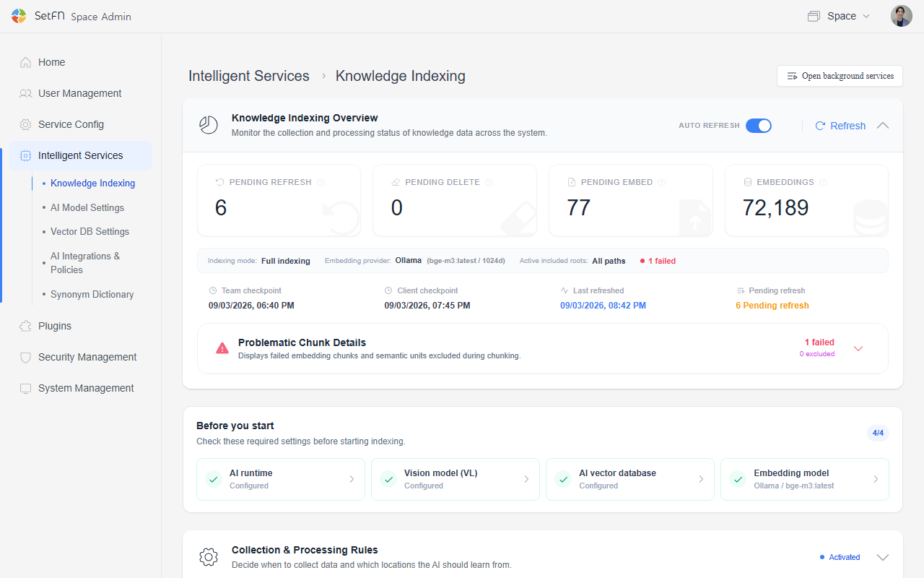
Task: Click the User Management people icon
Action: pos(26,93)
